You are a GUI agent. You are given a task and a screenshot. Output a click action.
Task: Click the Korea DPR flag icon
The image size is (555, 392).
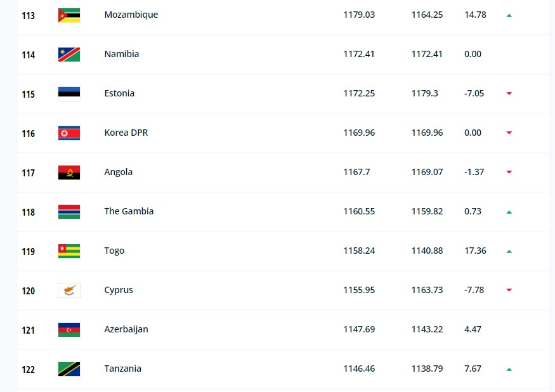tap(69, 133)
